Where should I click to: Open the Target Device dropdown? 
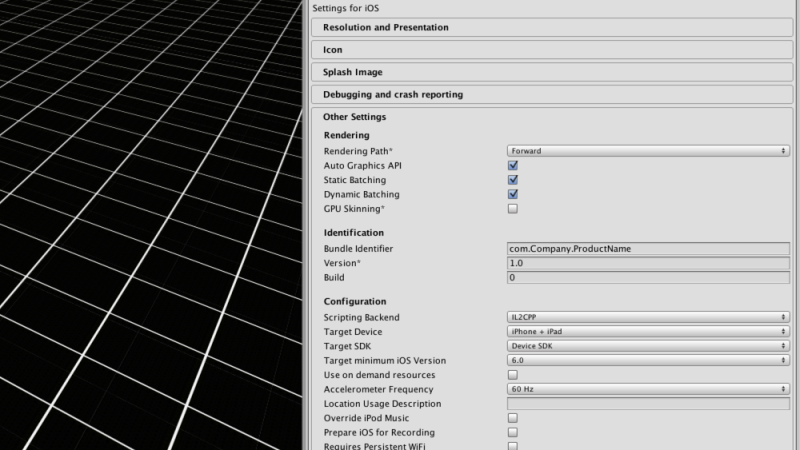(x=648, y=332)
